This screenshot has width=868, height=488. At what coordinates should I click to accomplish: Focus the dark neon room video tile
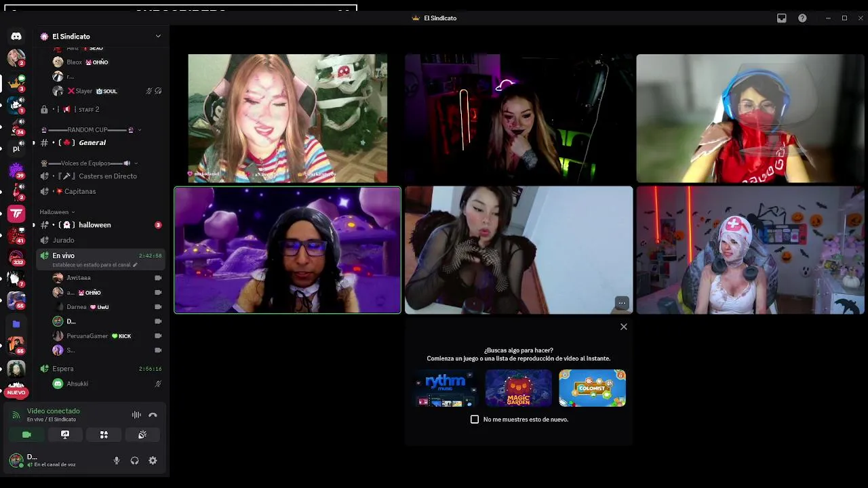pyautogui.click(x=519, y=119)
